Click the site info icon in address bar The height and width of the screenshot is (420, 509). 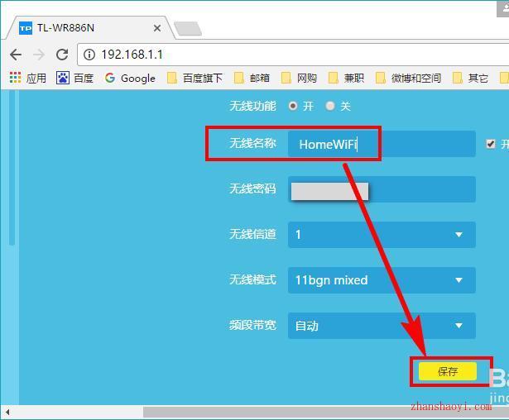89,55
